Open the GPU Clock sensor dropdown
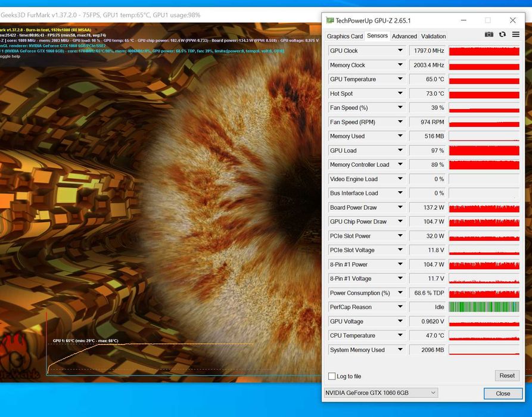 (400, 51)
